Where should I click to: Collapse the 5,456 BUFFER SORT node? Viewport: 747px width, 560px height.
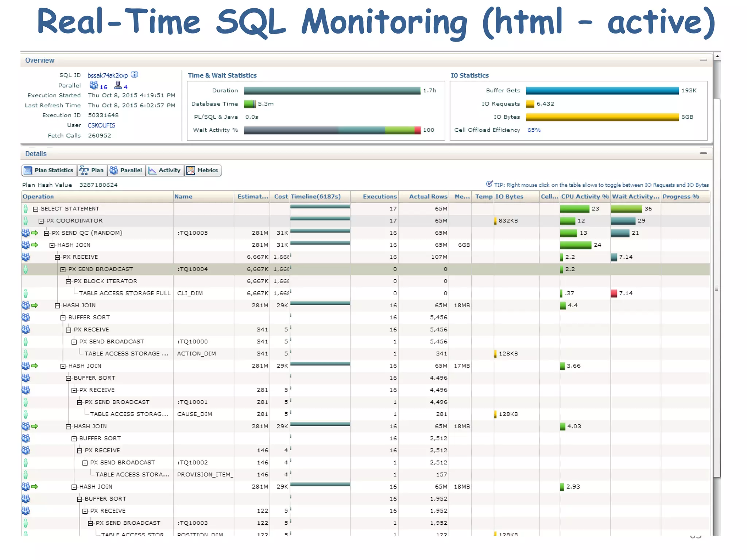tap(63, 318)
